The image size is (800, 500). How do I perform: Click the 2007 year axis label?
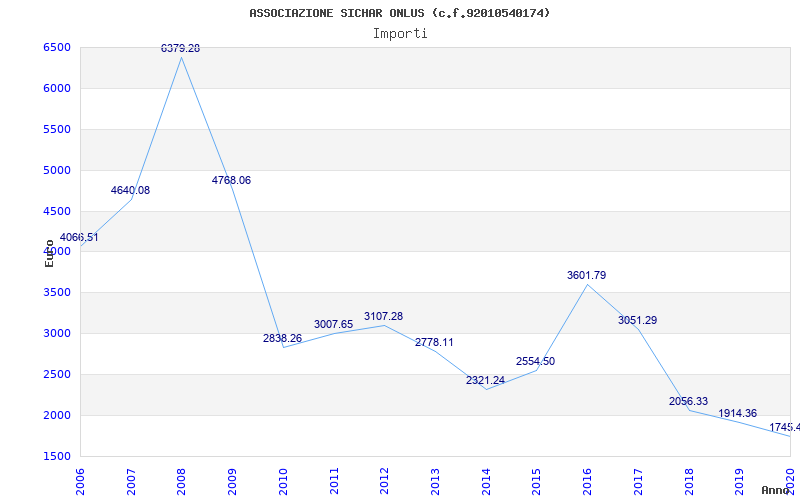(x=131, y=482)
